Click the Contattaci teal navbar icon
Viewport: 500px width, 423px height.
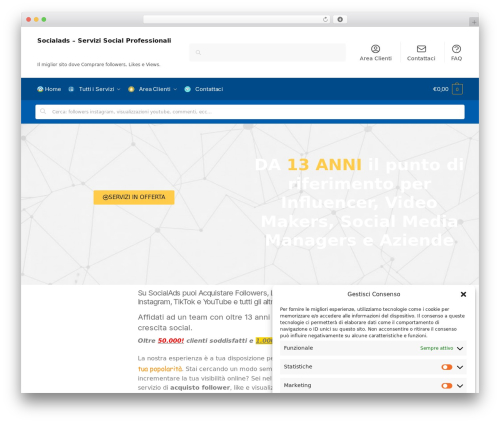coord(188,89)
